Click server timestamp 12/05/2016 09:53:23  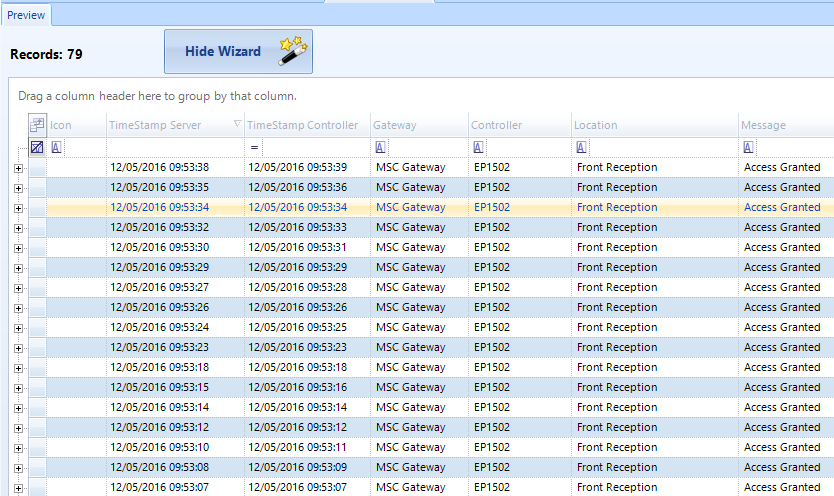[160, 348]
